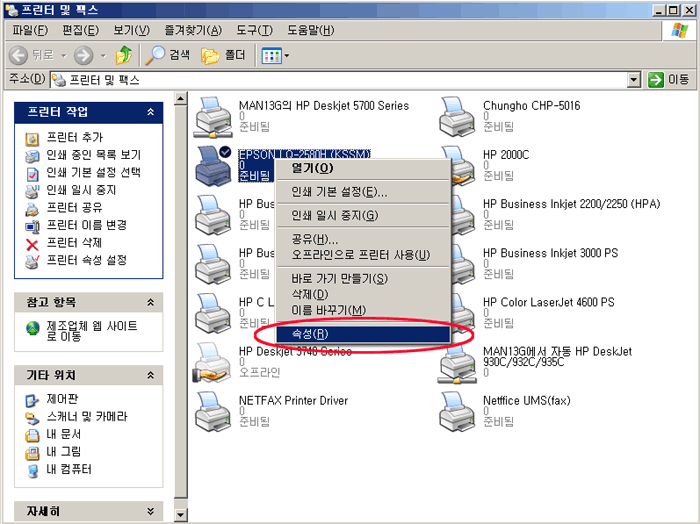The image size is (700, 524).
Task: Open the Chungho CHP-5016 printer icon
Action: click(459, 117)
